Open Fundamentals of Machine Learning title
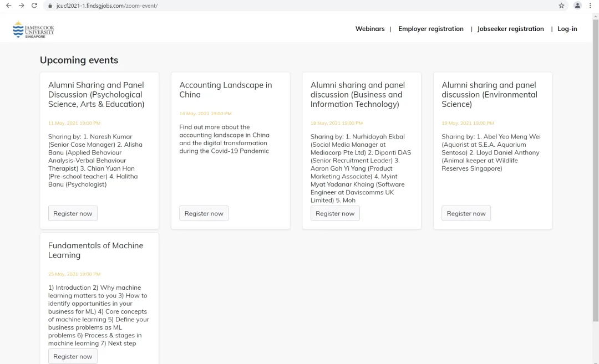 [95, 250]
